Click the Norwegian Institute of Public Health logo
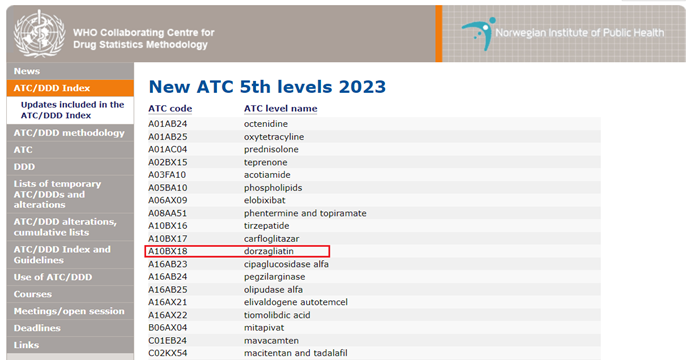This screenshot has height=360, width=692. click(563, 34)
